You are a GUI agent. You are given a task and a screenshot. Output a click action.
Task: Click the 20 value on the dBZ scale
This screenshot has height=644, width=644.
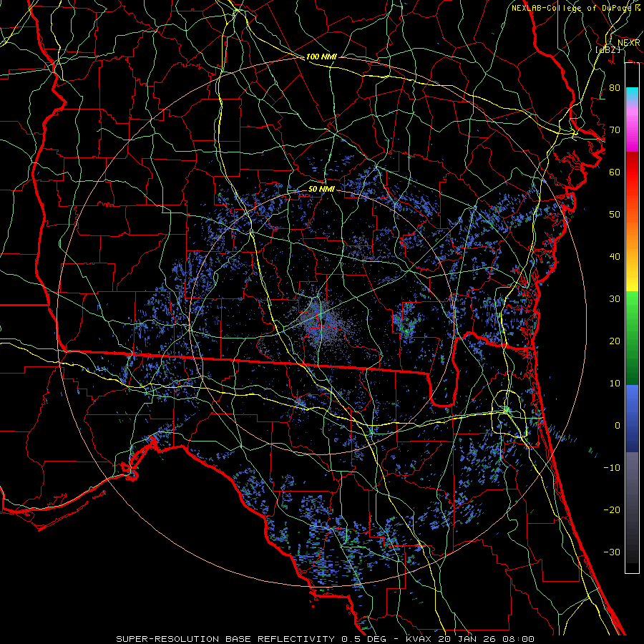[x=615, y=341]
